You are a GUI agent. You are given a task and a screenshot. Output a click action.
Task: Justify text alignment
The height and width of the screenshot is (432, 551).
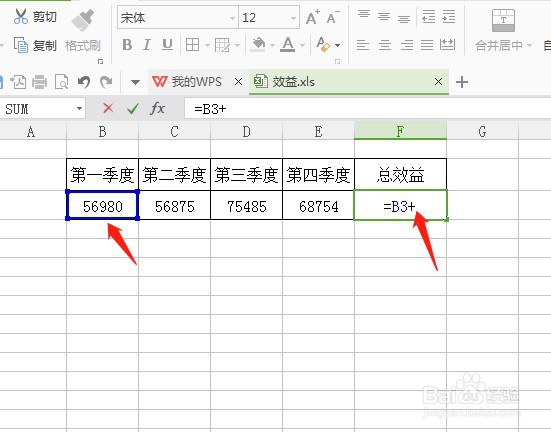point(427,45)
